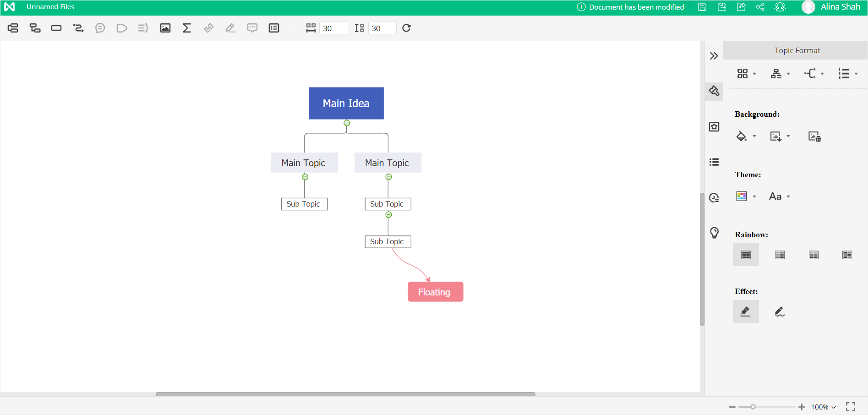
Task: Insert an image into the mind map
Action: point(165,28)
